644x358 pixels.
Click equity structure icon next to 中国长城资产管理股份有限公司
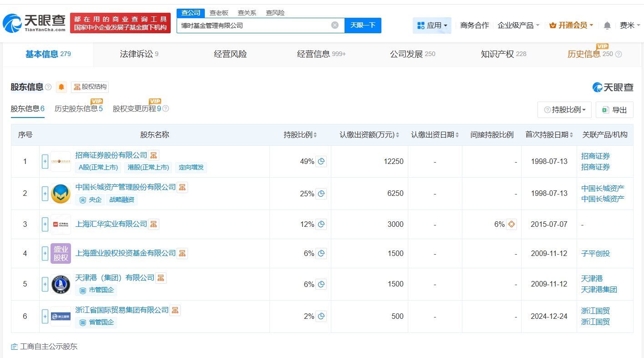tap(182, 187)
